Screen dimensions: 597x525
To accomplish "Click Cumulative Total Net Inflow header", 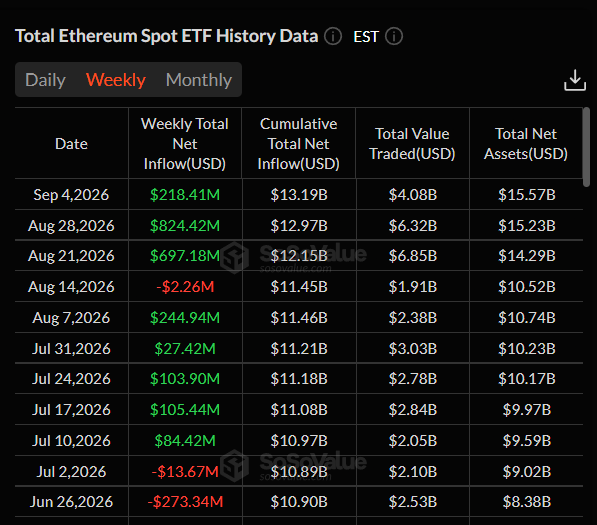I will [x=298, y=144].
